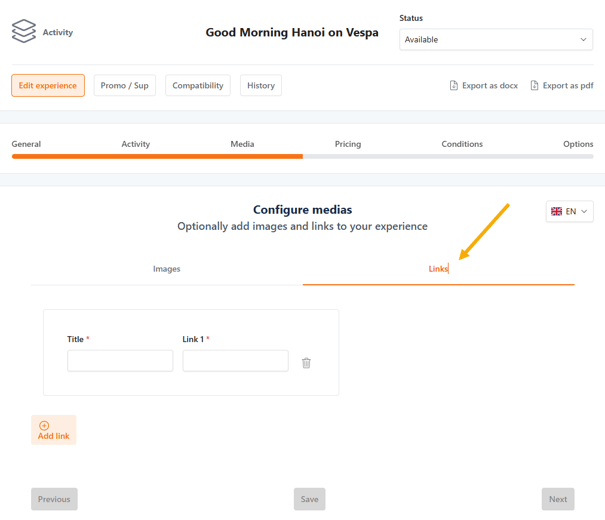Open the Compatibility tab
Viewport: 605px width, 520px height.
pos(198,86)
